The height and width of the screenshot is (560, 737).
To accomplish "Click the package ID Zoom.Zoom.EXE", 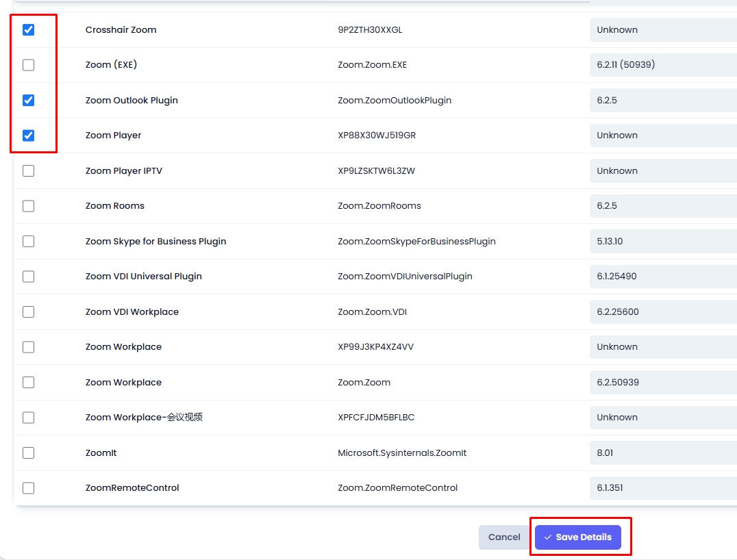I will pos(372,65).
